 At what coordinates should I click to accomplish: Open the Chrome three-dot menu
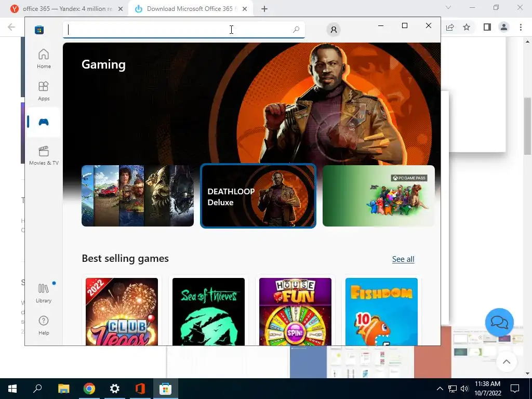tap(521, 27)
